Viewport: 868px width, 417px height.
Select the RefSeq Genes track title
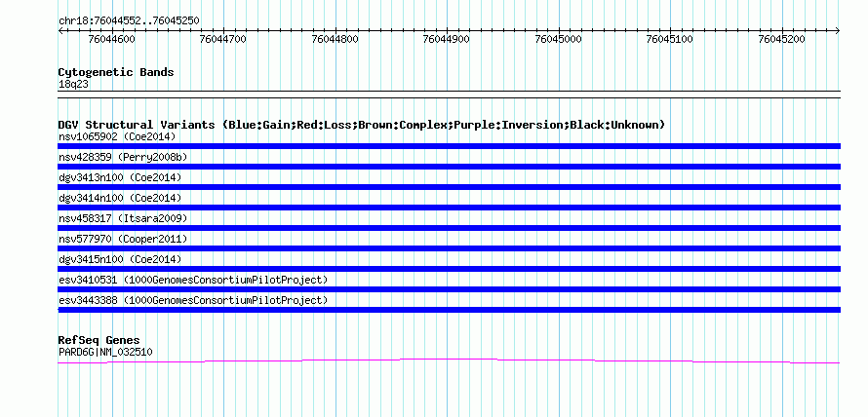[x=99, y=340]
